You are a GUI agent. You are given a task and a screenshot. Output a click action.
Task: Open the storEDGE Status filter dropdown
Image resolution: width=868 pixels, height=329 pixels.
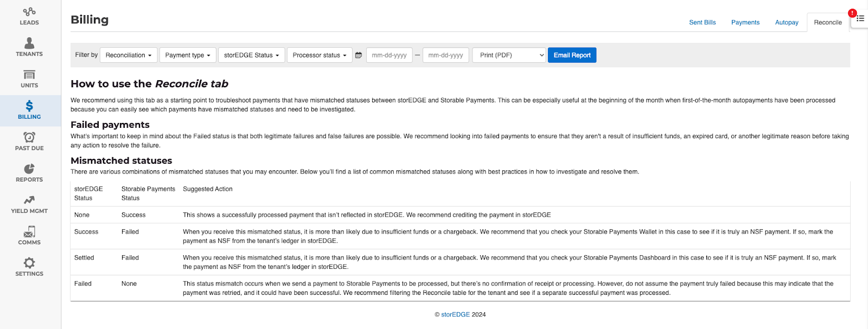click(x=252, y=55)
